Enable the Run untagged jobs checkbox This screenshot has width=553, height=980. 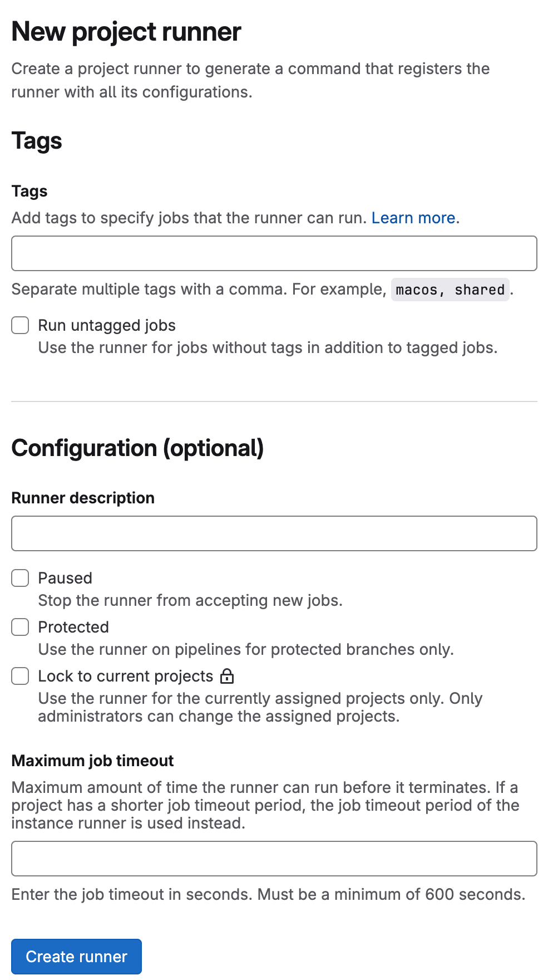20,325
